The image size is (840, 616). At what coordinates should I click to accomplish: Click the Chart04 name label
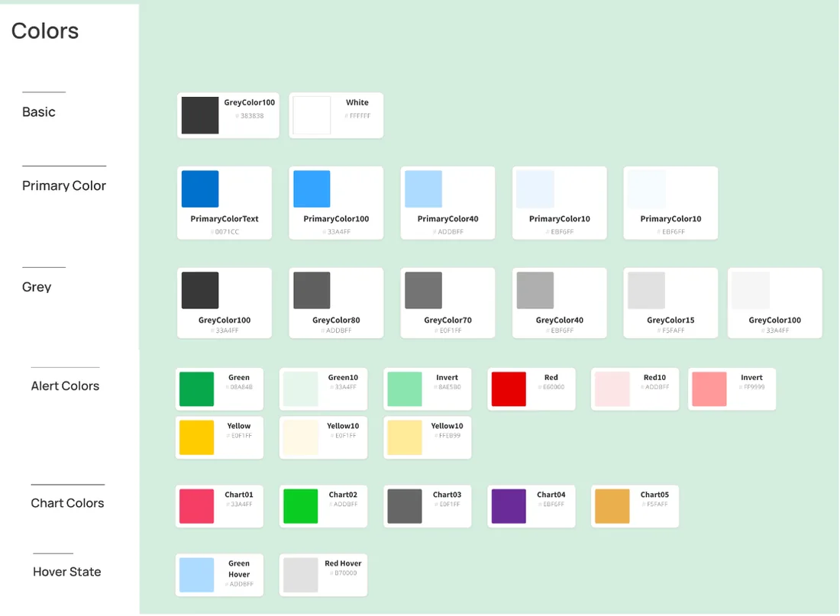click(551, 495)
